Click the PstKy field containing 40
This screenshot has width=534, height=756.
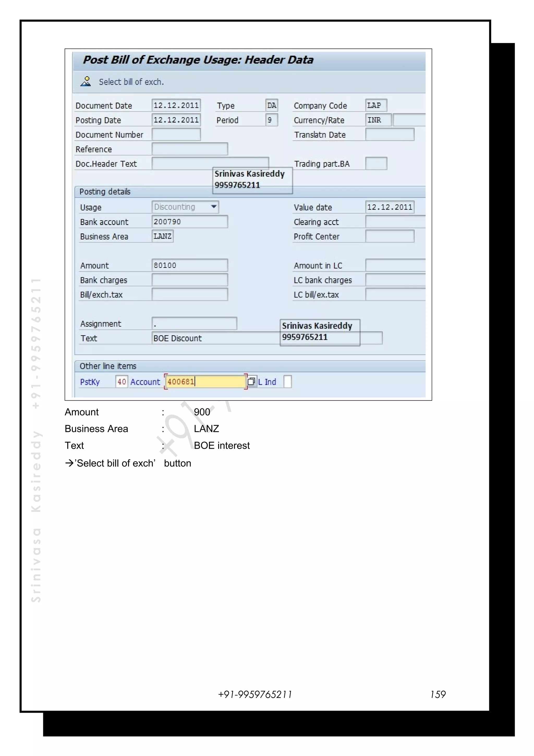click(x=122, y=382)
